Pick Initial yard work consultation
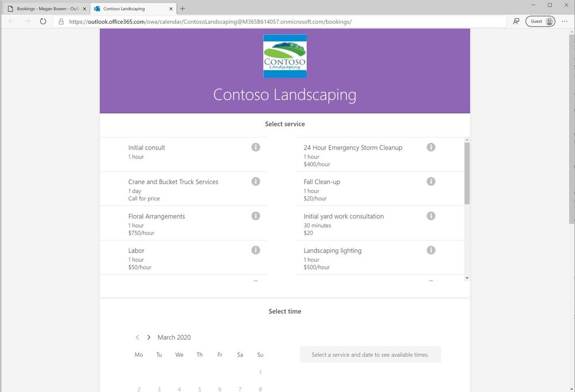 pyautogui.click(x=380, y=223)
